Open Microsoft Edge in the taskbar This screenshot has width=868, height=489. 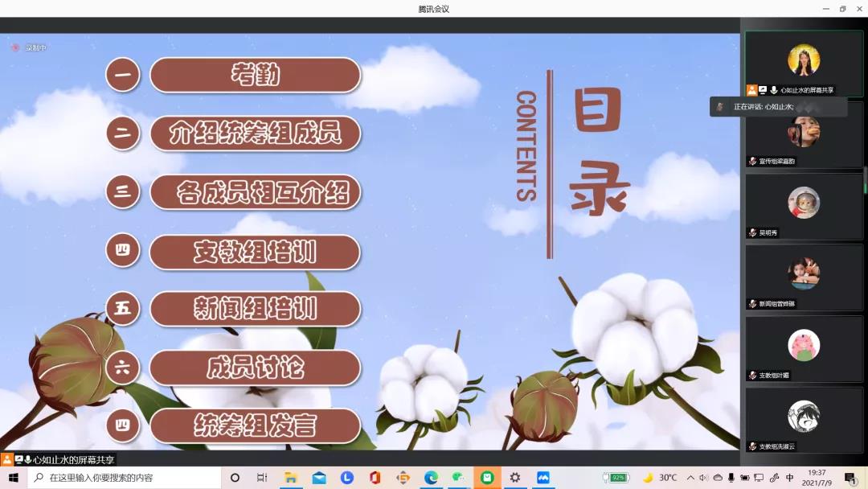point(431,478)
